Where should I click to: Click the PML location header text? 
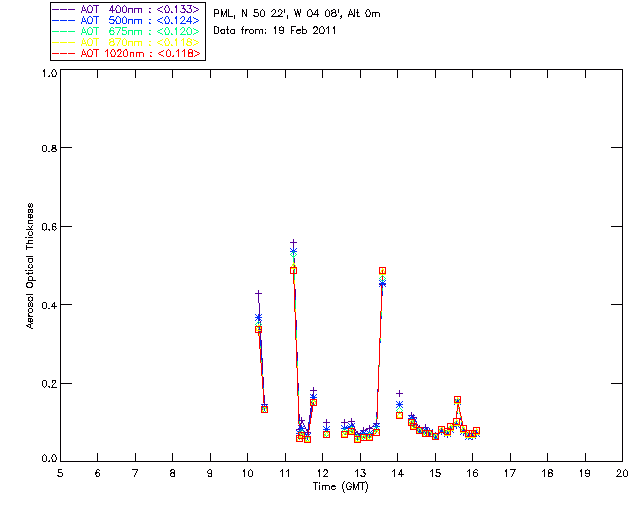point(297,13)
